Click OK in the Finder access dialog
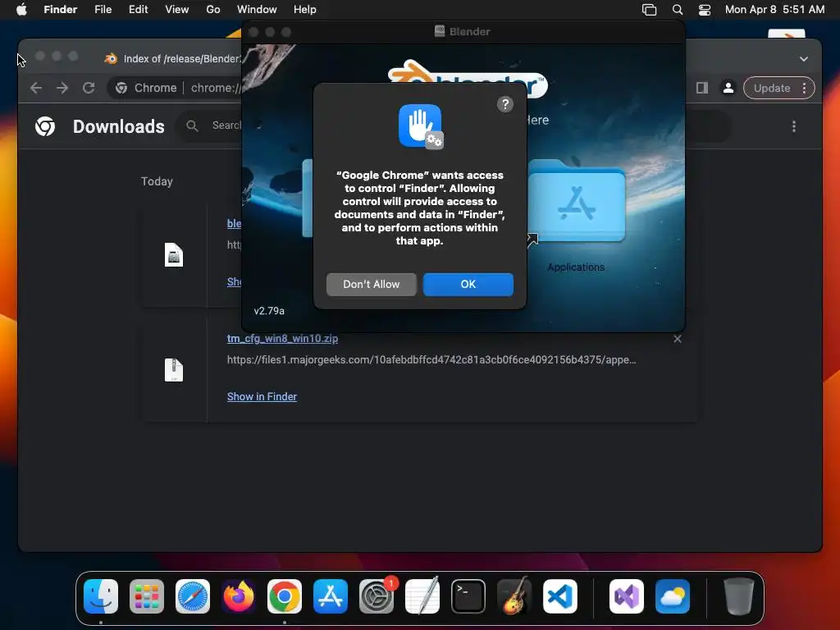The height and width of the screenshot is (630, 840). pos(468,284)
